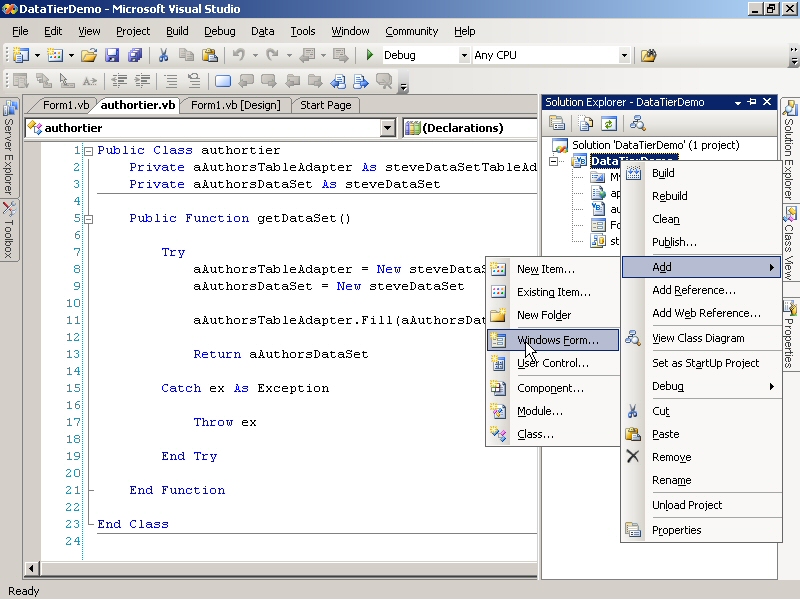Choose New Item... in Add submenu

553,269
